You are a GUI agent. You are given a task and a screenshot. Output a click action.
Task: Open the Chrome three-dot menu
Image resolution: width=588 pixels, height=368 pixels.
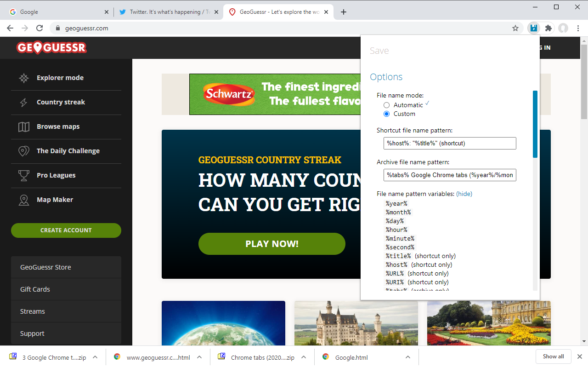578,28
